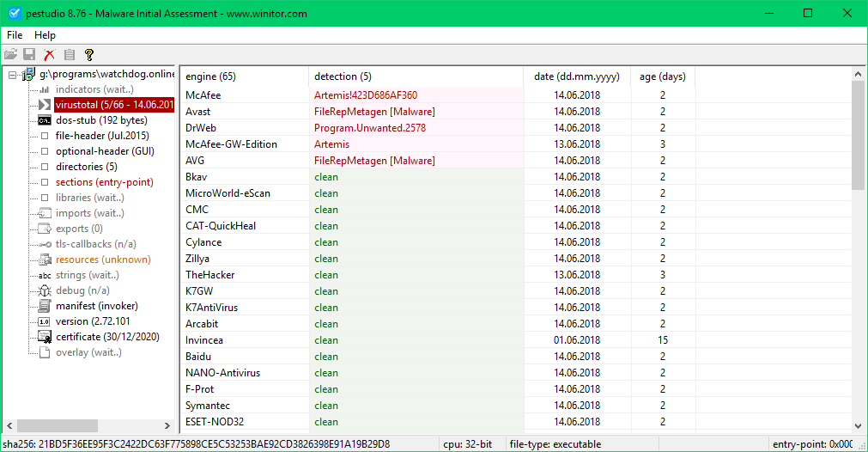Toggle the file-header checkbox
Image resolution: width=868 pixels, height=452 pixels.
(x=45, y=136)
